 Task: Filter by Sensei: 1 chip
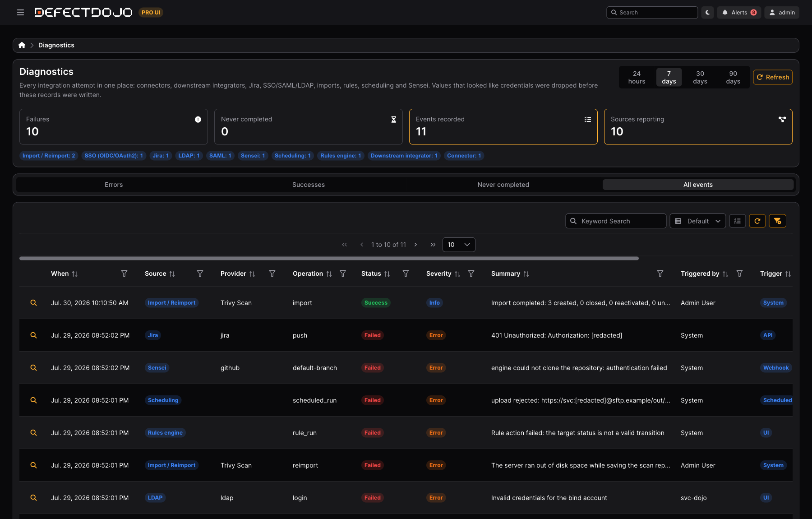[253, 156]
